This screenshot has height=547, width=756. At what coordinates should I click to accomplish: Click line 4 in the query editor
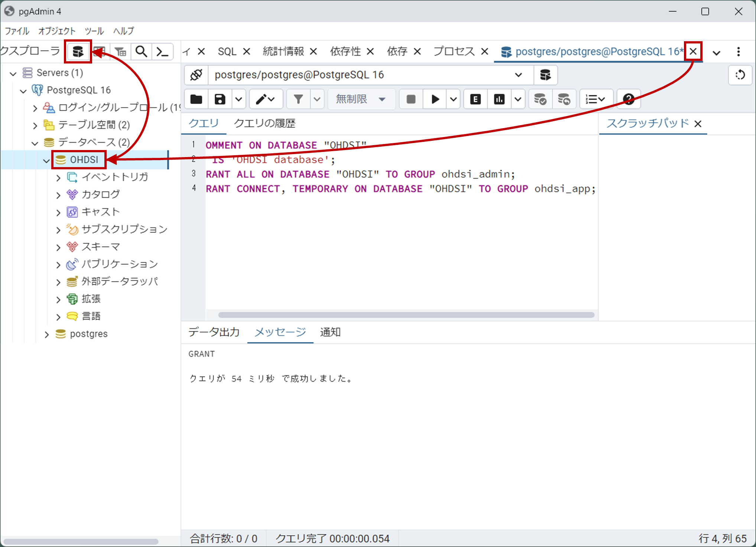pos(400,189)
